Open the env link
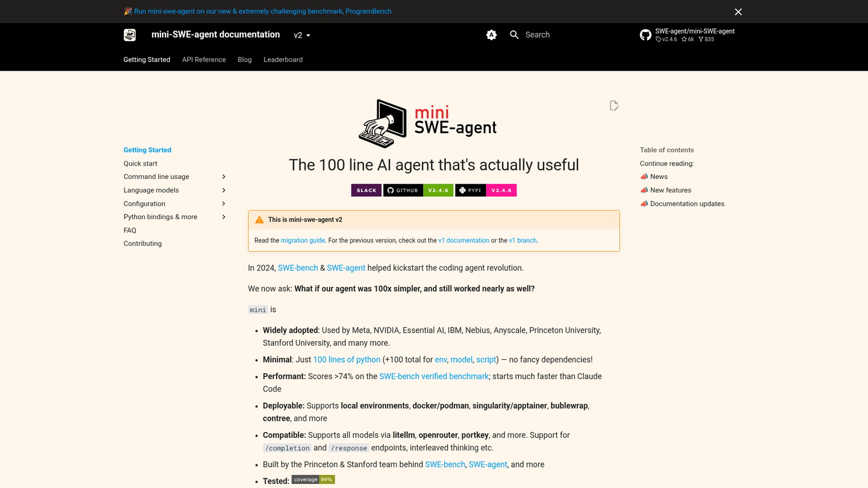868x488 pixels. (441, 360)
